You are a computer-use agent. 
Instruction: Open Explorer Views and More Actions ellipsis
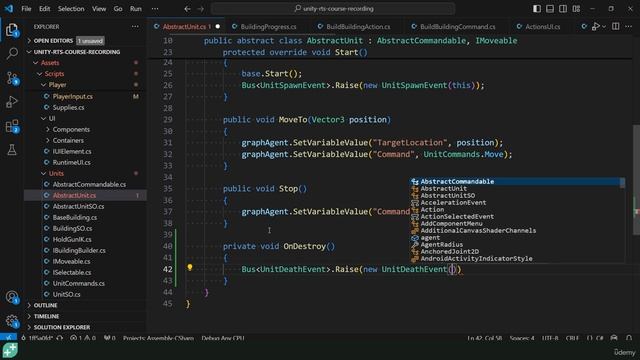135,27
